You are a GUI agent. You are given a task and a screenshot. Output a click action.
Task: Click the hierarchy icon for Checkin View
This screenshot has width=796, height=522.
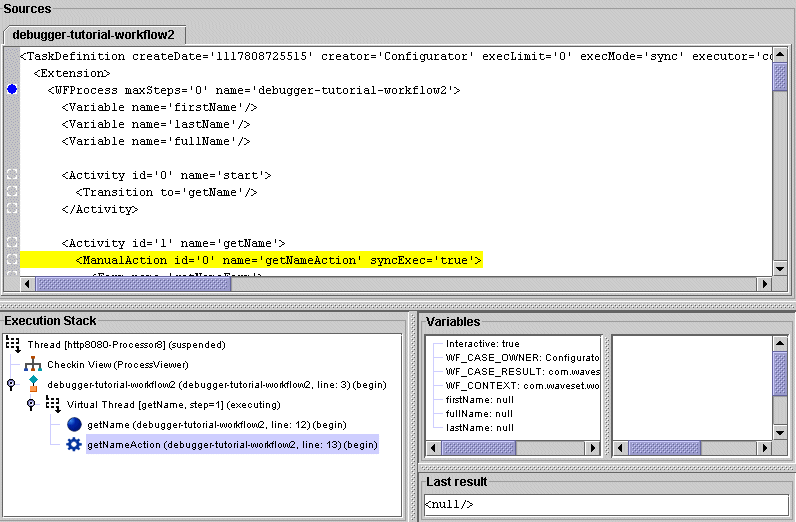(33, 364)
